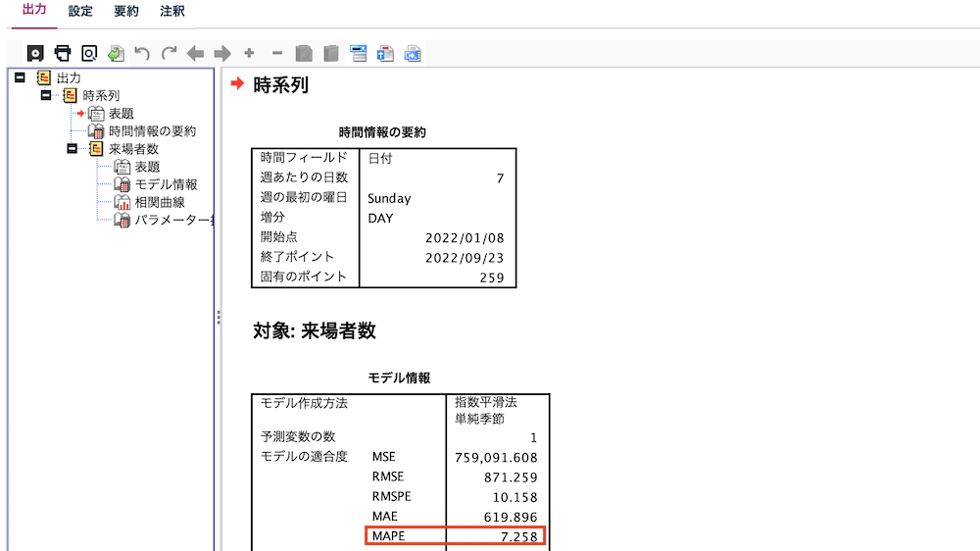Click the Export output green arrow icon
This screenshot has height=551, width=980.
click(116, 53)
